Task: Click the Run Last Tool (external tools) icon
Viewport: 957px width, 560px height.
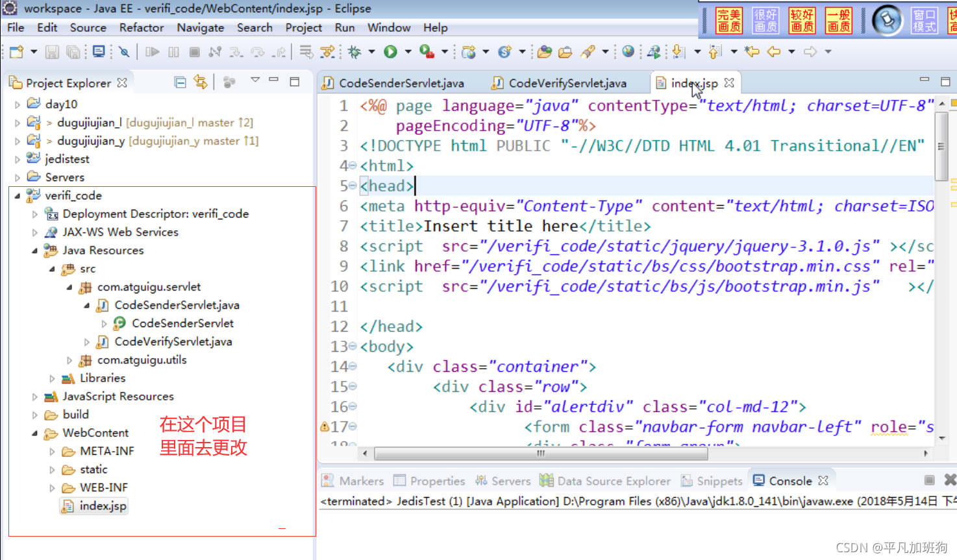Action: [x=427, y=52]
